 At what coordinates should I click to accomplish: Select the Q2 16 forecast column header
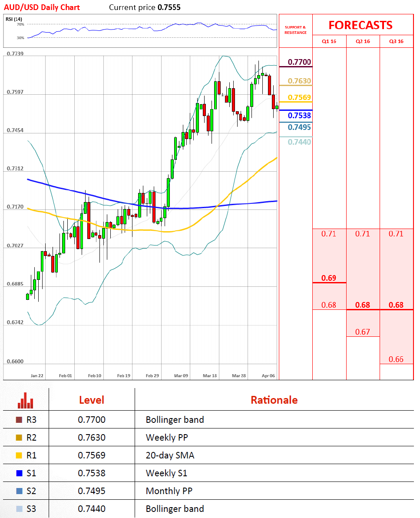click(x=363, y=41)
